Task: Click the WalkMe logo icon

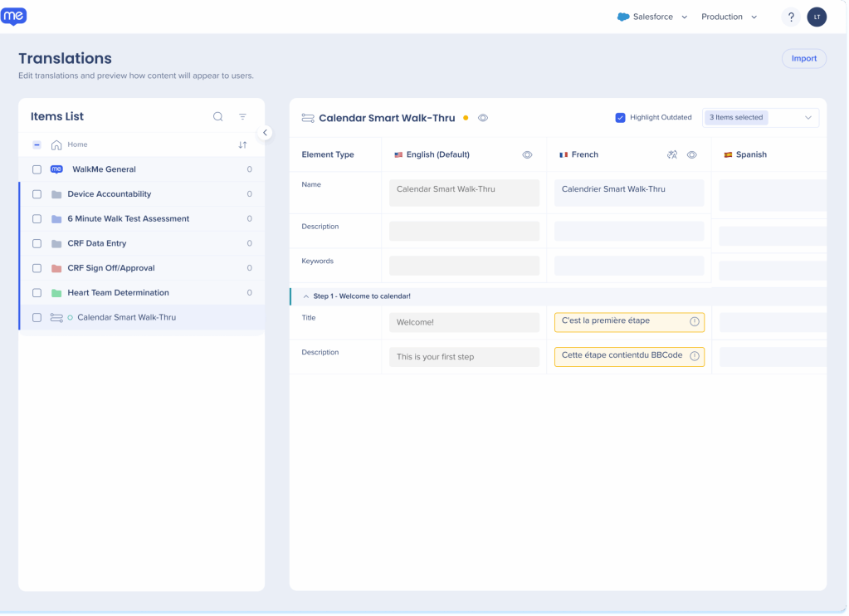Action: tap(14, 17)
